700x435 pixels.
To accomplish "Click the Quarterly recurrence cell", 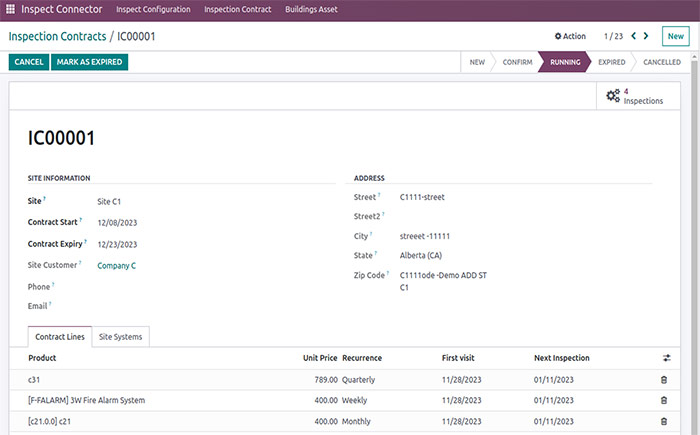I will tap(358, 380).
